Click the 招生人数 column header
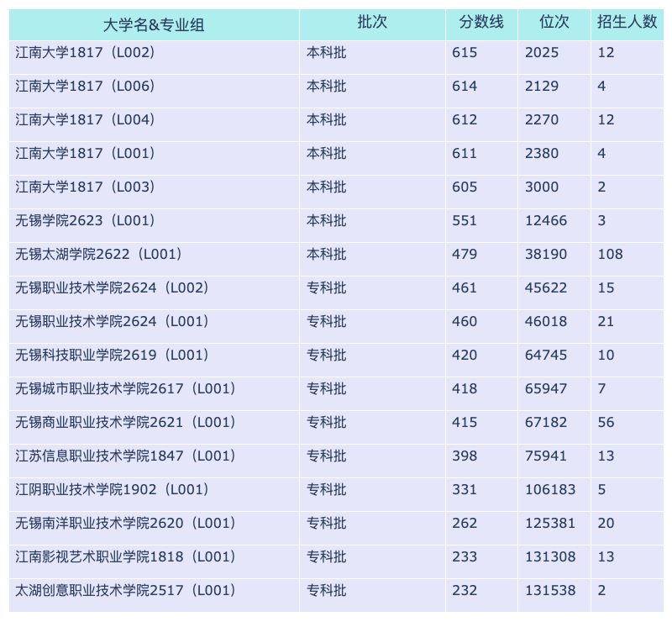Viewport: 672px width, 622px height. click(627, 25)
